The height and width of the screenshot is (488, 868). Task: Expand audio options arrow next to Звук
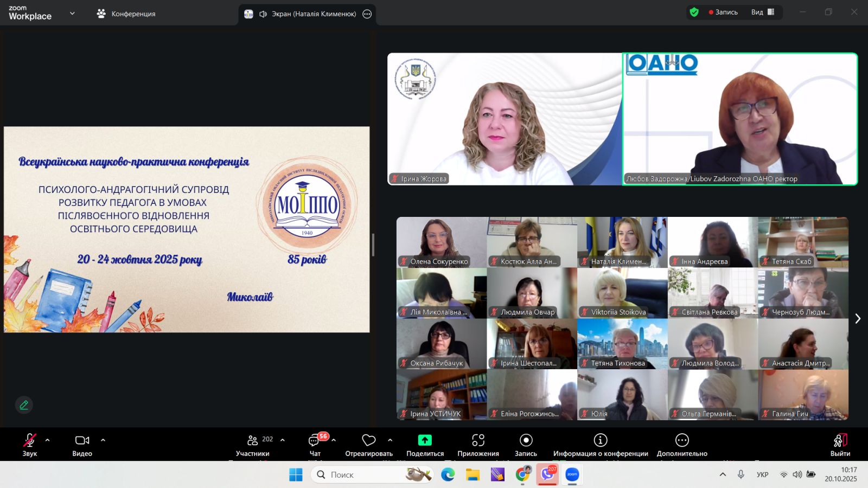coord(48,440)
